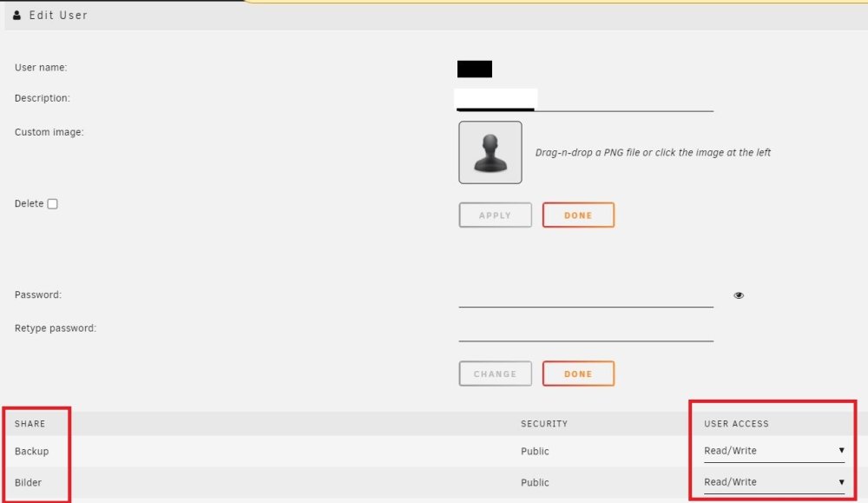
Task: Click the USER ACCESS column header
Action: point(736,424)
